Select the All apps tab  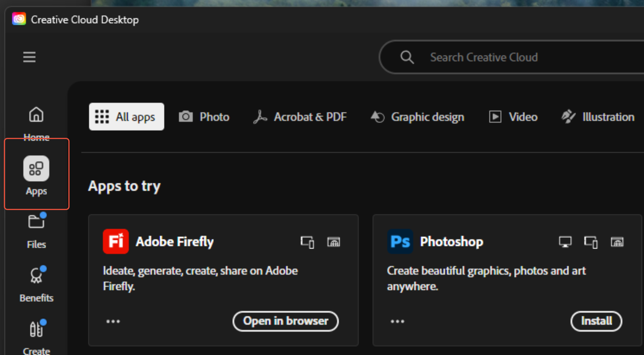pos(126,117)
